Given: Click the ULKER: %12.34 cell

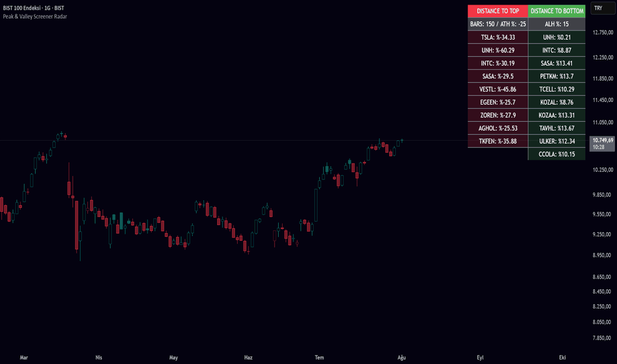Looking at the screenshot, I should click(557, 141).
